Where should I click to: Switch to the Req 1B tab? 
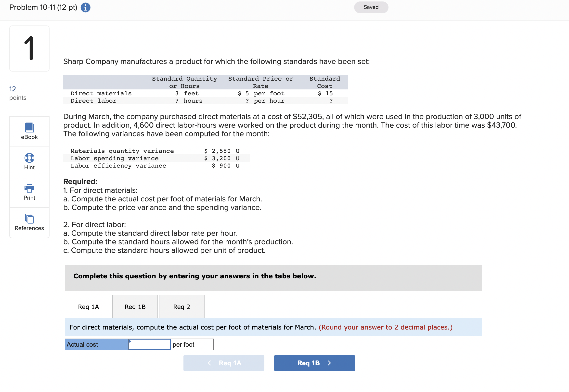[135, 306]
